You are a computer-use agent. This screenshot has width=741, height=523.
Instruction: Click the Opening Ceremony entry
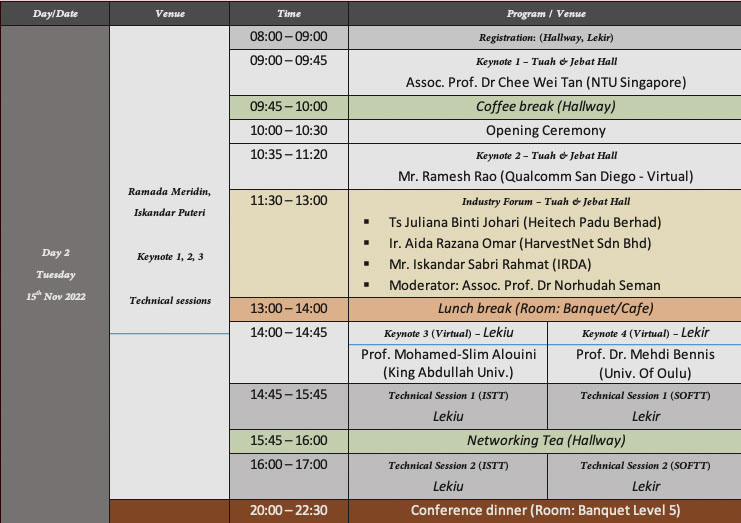[545, 131]
